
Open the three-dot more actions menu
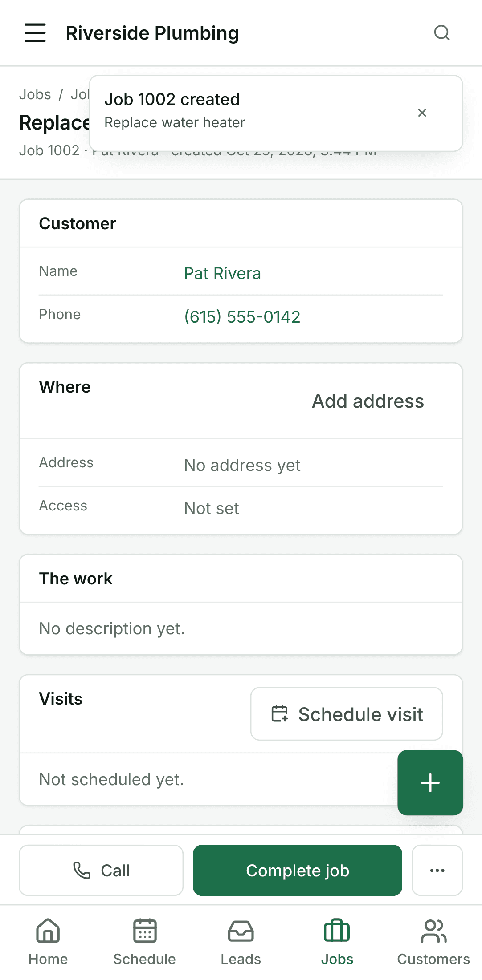coord(437,871)
